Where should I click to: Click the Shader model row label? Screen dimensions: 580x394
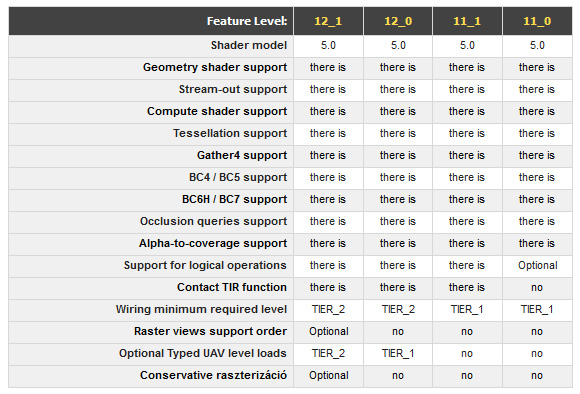pyautogui.click(x=249, y=45)
